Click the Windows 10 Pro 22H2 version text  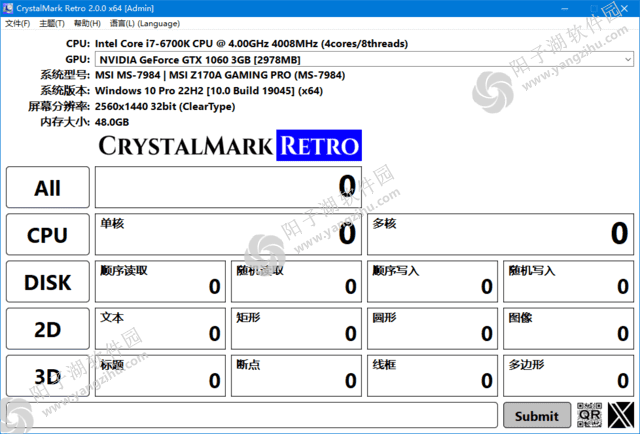[209, 91]
